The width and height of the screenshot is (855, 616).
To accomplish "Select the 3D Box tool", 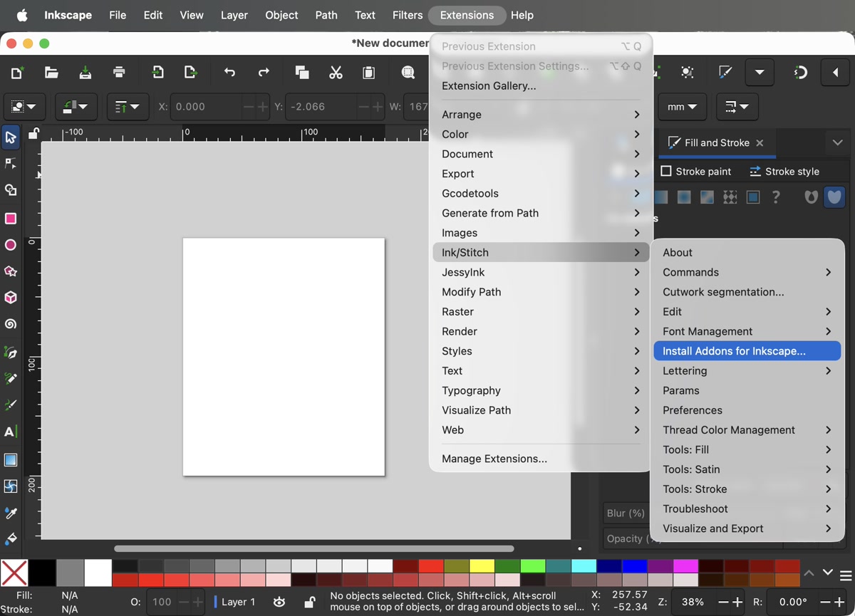I will [x=11, y=298].
